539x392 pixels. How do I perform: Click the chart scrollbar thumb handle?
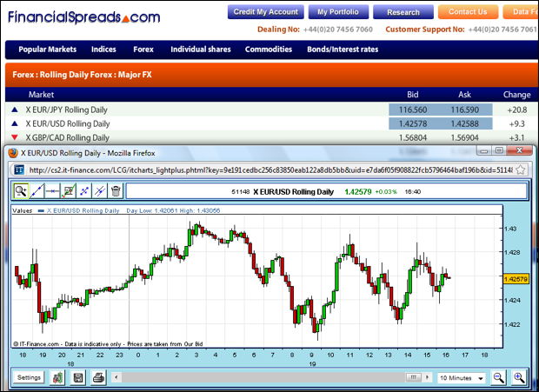point(414,377)
